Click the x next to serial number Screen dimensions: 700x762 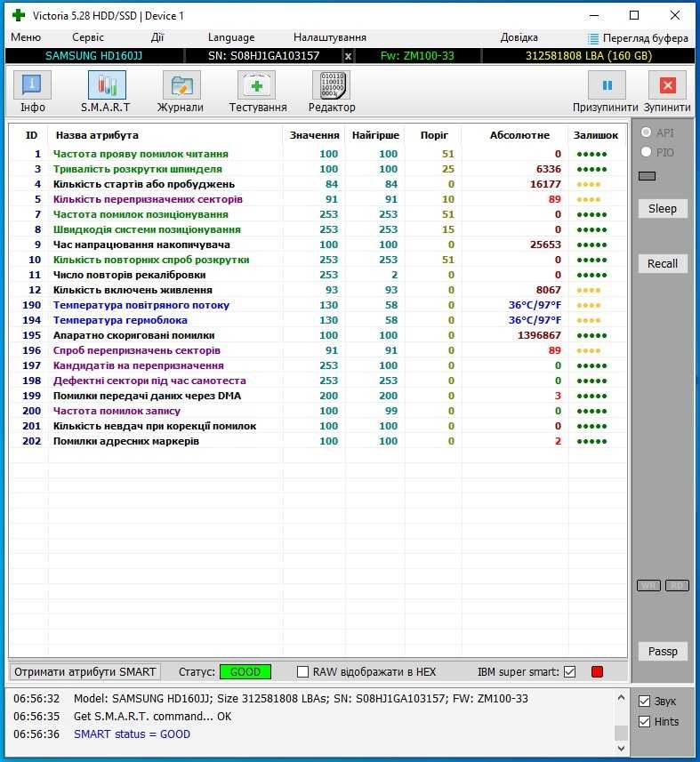[348, 56]
